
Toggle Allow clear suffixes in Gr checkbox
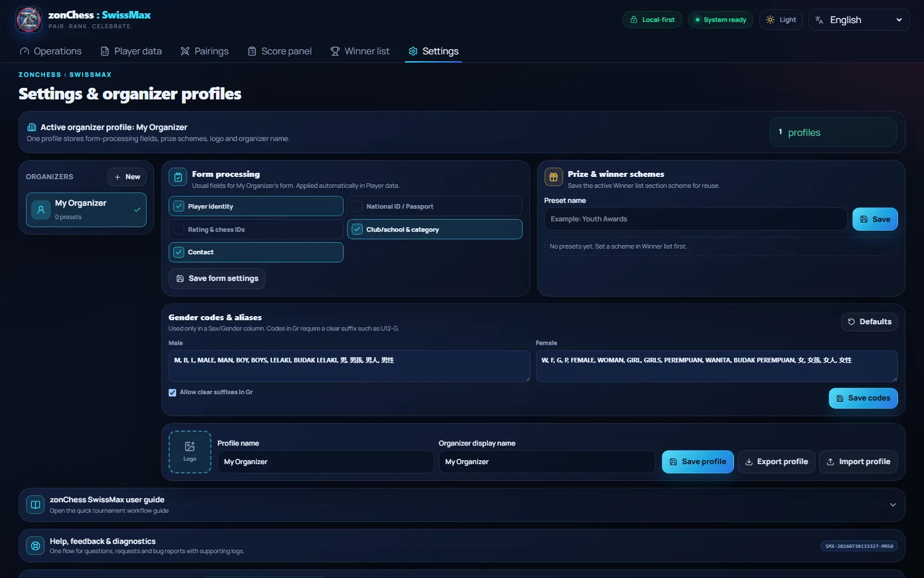172,392
